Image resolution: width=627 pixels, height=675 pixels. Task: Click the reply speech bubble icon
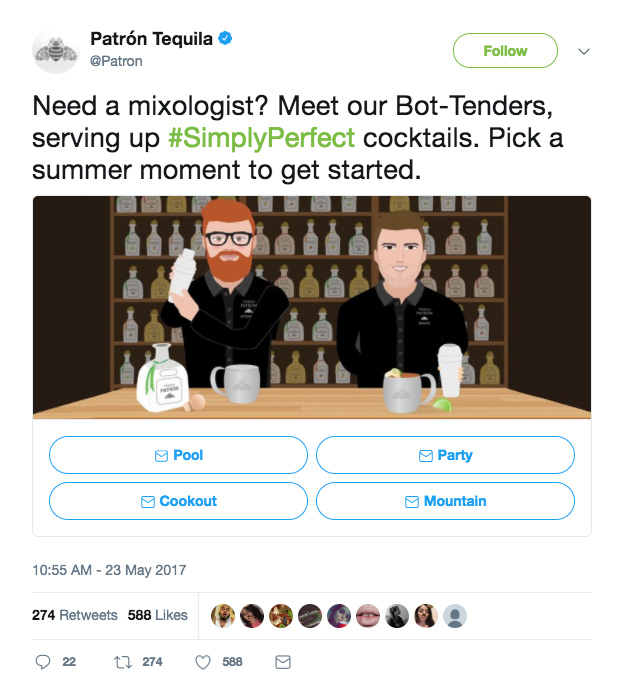(x=43, y=662)
